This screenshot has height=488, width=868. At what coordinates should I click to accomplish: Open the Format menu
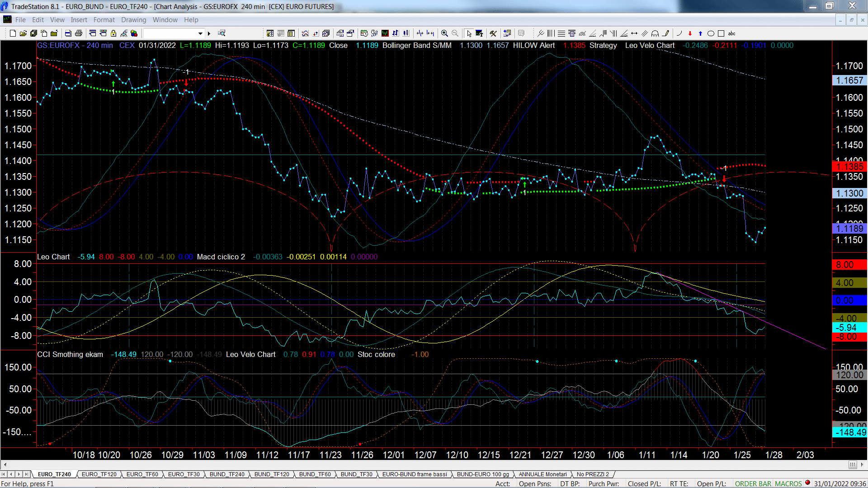coord(104,20)
